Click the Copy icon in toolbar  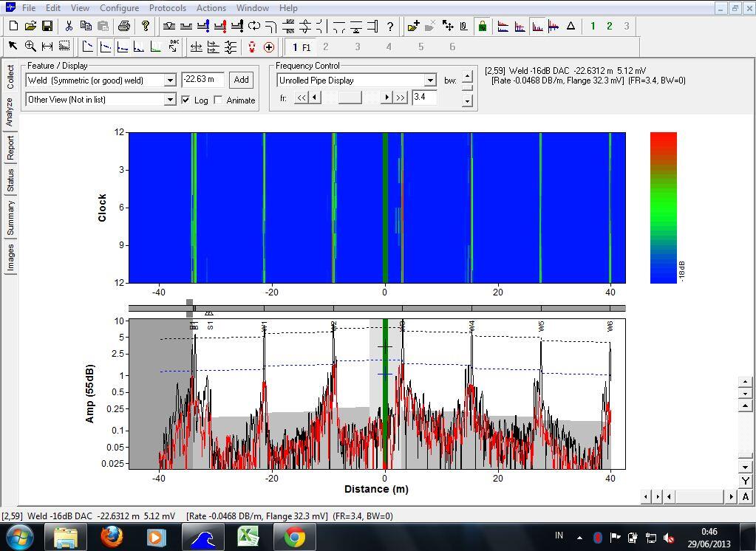click(86, 26)
